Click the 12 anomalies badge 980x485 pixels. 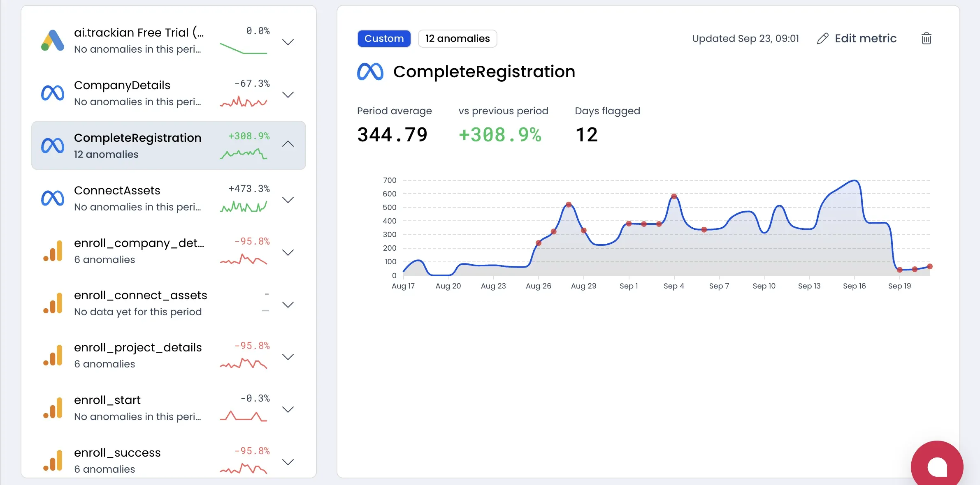(x=457, y=39)
